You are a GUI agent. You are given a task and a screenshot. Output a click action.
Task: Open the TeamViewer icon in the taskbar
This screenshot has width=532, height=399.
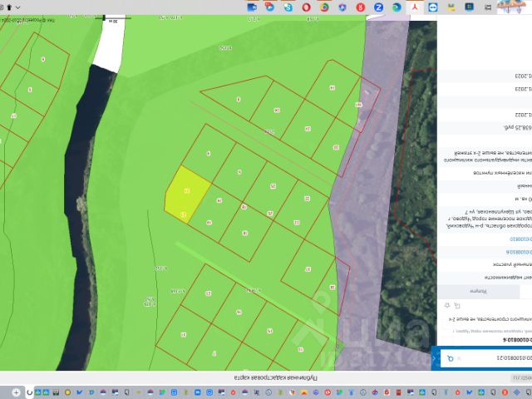click(433, 7)
